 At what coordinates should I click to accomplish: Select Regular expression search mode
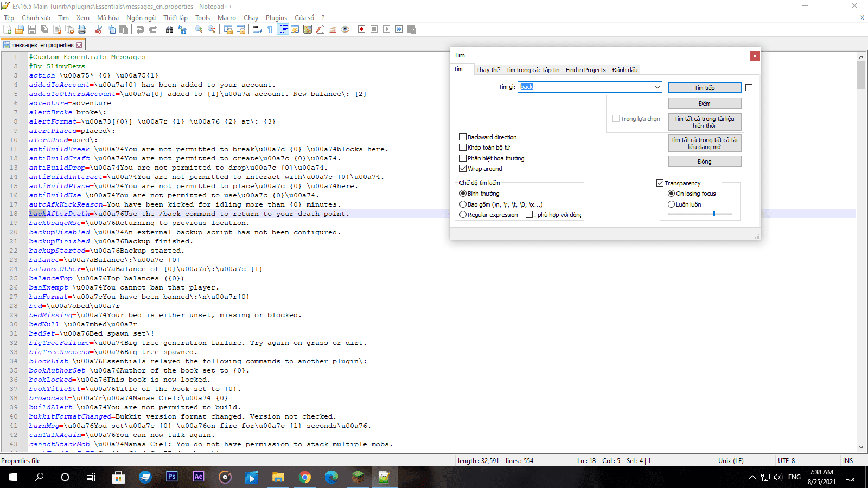click(463, 215)
